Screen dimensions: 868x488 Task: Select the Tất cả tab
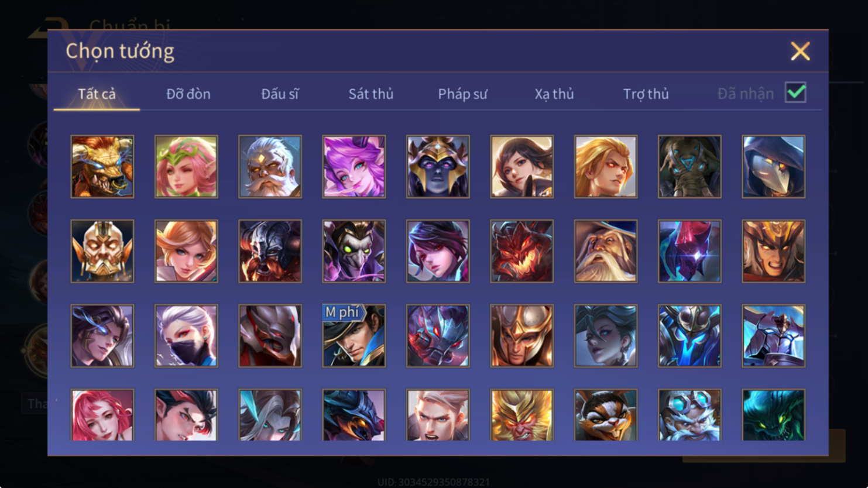(x=97, y=94)
